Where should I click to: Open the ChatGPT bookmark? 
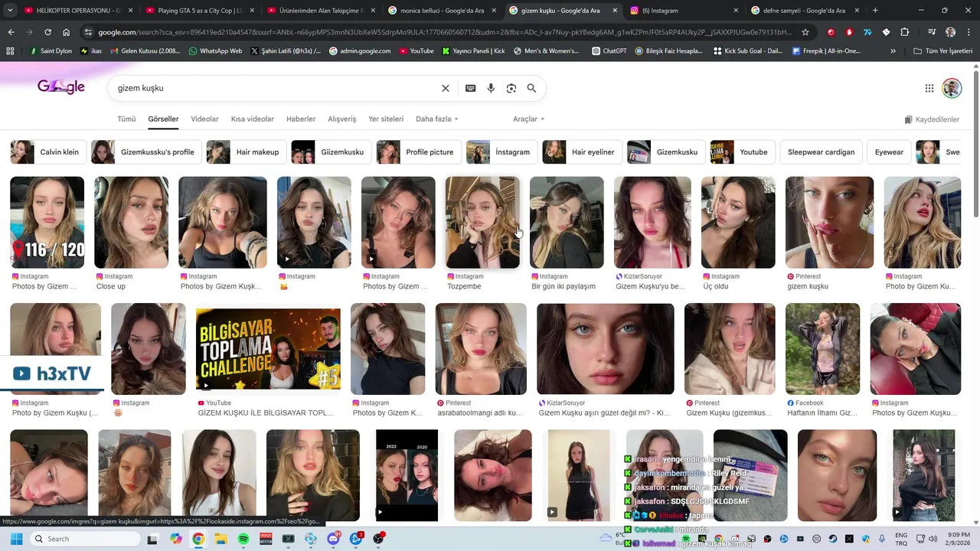[609, 51]
